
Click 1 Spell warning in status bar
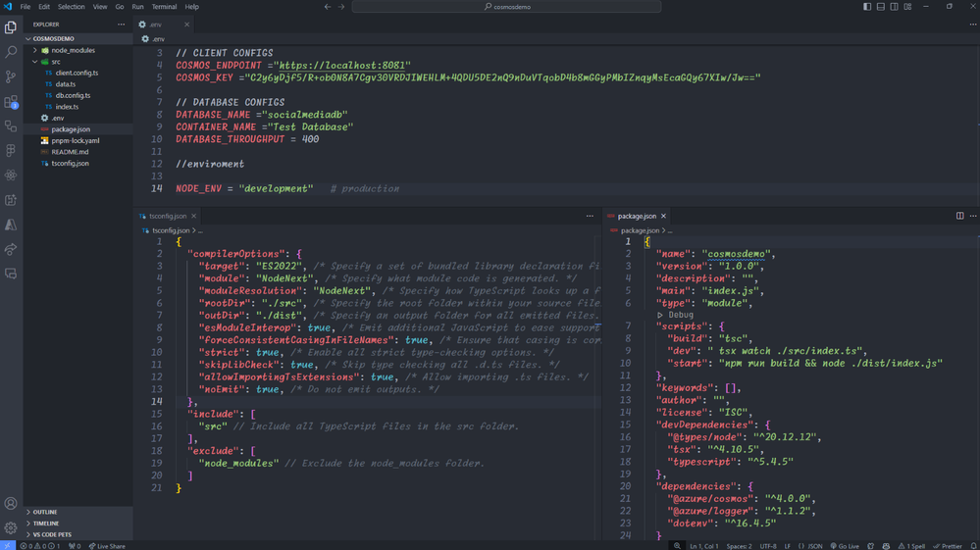(912, 546)
